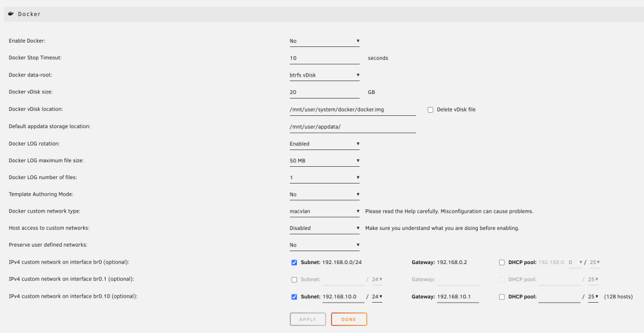Click the Done button
This screenshot has height=333, width=644.
click(348, 319)
